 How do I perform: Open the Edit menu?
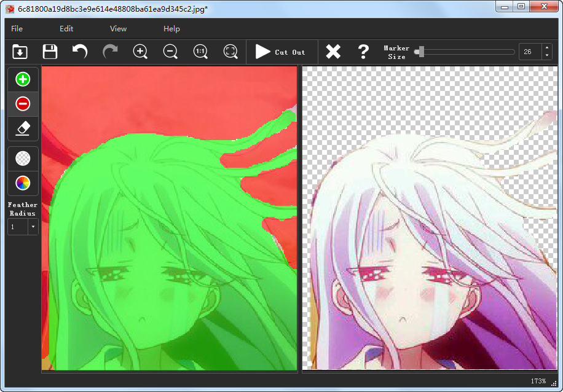tap(66, 29)
